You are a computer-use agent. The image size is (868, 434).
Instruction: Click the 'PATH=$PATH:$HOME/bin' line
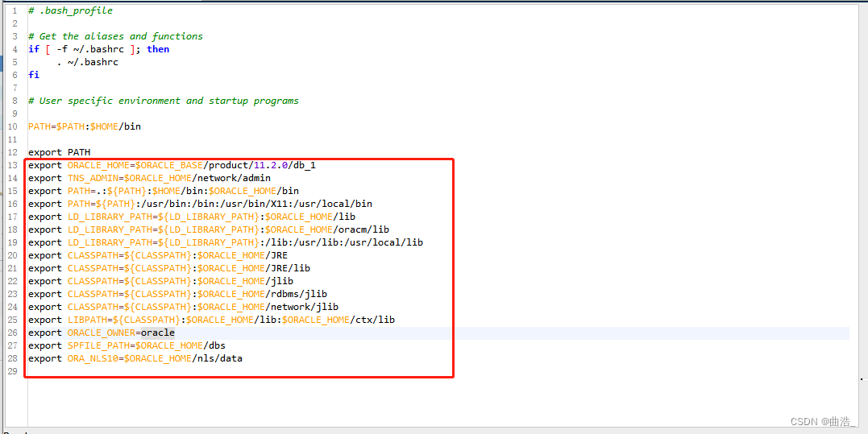[85, 126]
